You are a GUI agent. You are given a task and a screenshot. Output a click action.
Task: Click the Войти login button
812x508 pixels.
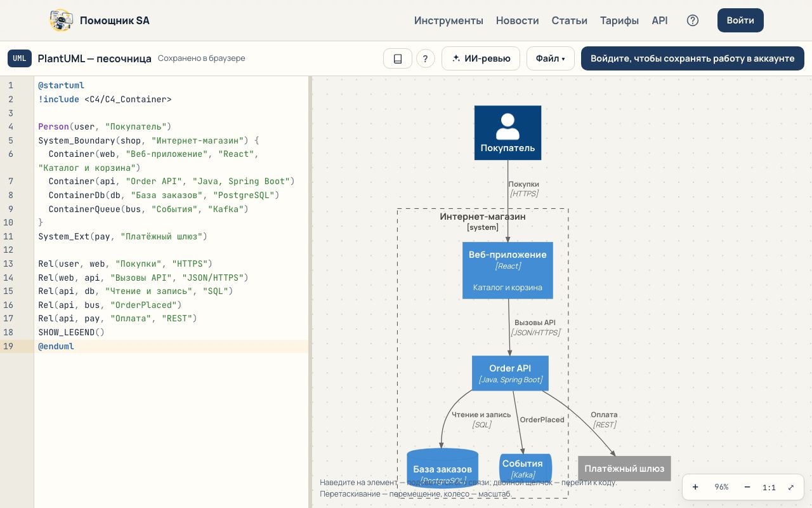click(x=740, y=20)
